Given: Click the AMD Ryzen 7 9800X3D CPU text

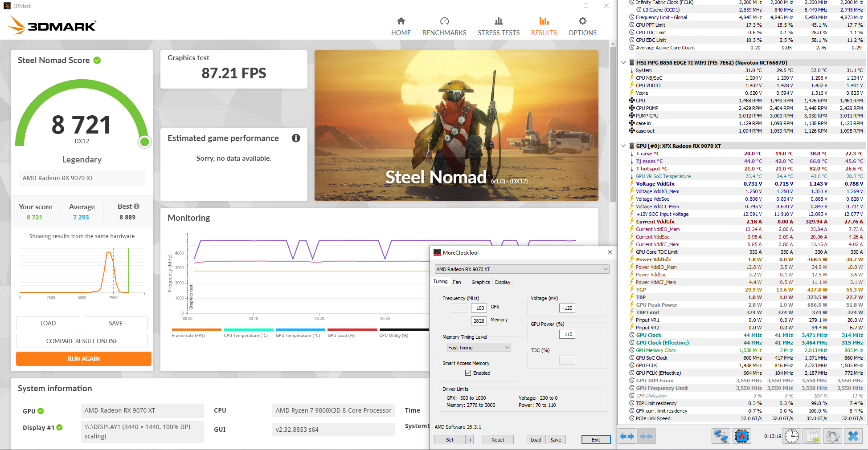Looking at the screenshot, I should click(x=333, y=410).
